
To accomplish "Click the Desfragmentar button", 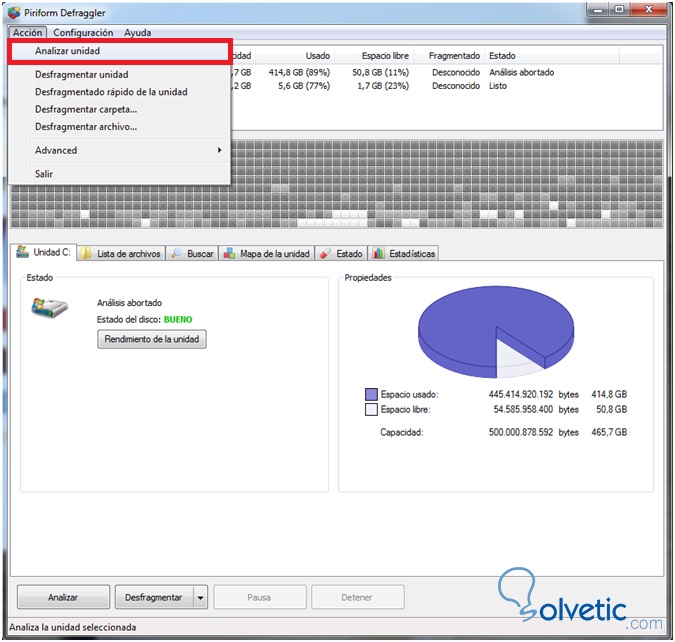I will click(x=154, y=597).
